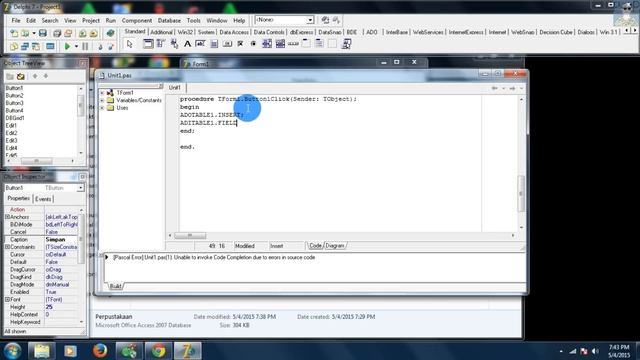This screenshot has width=640, height=360.
Task: Pick the RadioButton component in palette
Action: tap(253, 44)
